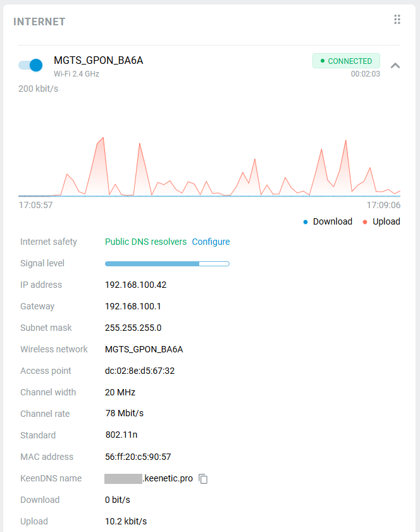Click the MGTS_GPON_BA6A connection title
The height and width of the screenshot is (532, 420).
click(x=98, y=61)
